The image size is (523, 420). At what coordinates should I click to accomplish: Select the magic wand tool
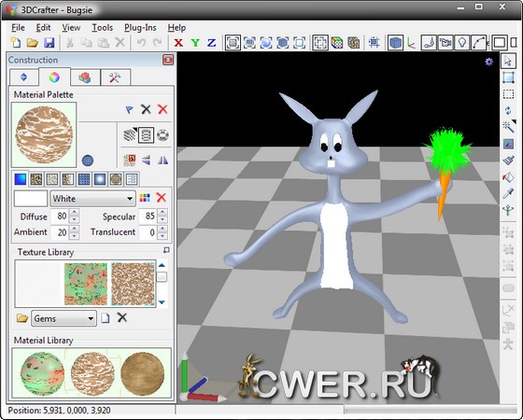coord(508,127)
